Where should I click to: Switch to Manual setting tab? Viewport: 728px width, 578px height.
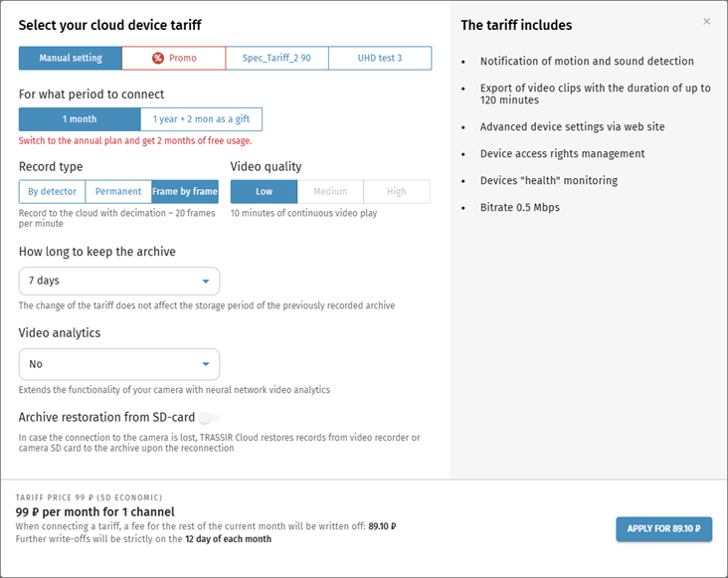71,58
